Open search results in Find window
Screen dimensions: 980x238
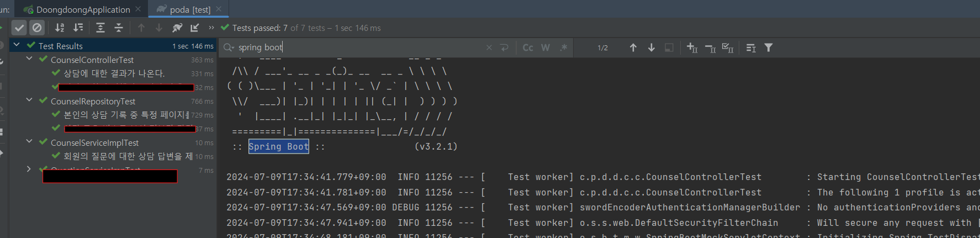tap(751, 48)
